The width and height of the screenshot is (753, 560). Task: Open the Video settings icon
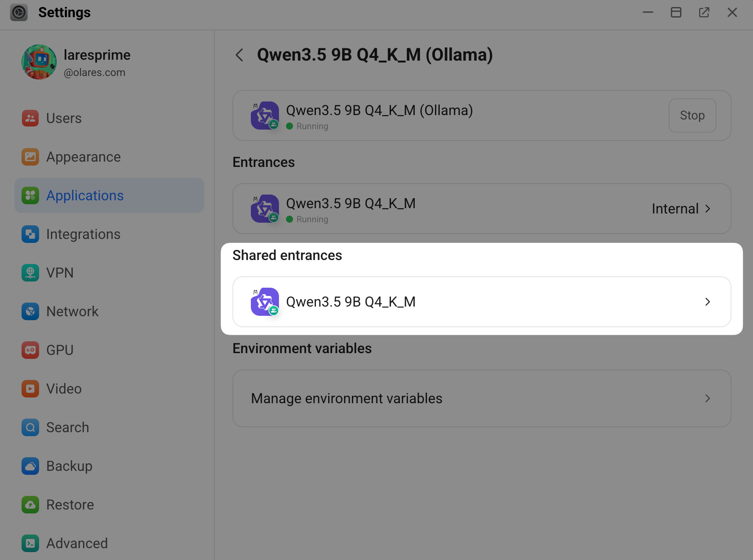[x=30, y=389]
